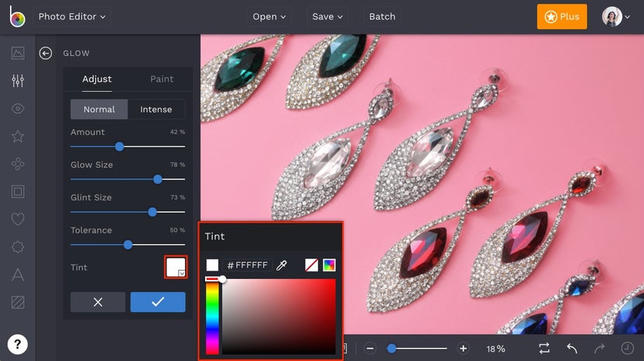The width and height of the screenshot is (644, 361).
Task: Click the 78 % Glow Size value
Action: [177, 165]
